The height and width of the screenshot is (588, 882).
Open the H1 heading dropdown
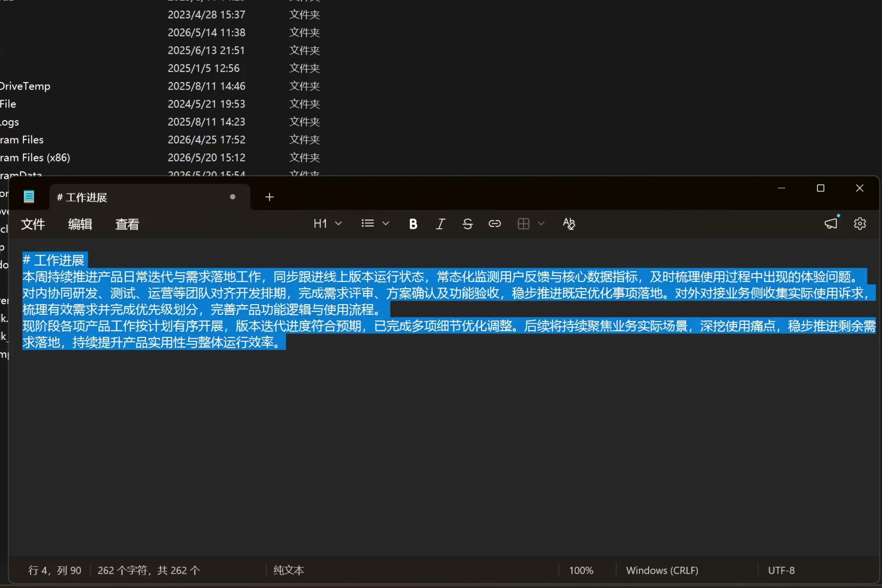tap(327, 224)
